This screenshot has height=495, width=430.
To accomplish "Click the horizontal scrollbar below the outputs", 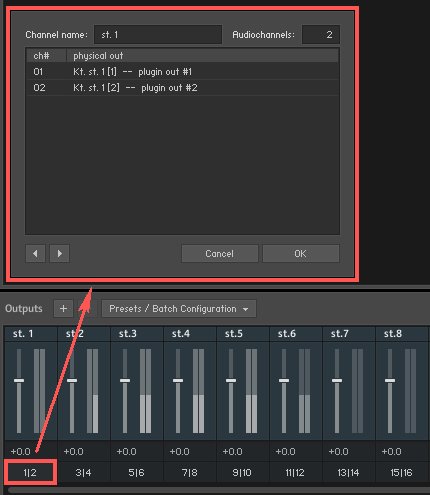I will point(218,490).
